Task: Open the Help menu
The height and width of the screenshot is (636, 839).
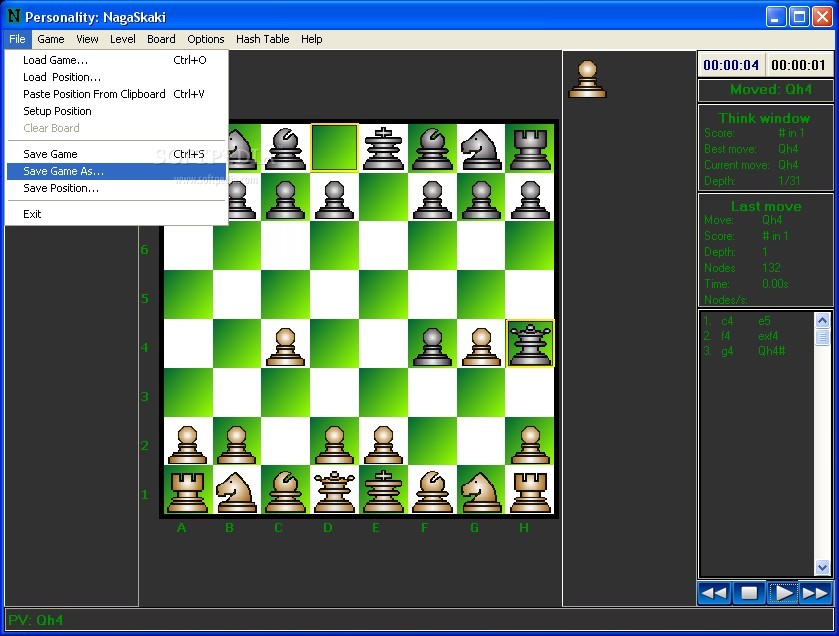Action: (311, 39)
